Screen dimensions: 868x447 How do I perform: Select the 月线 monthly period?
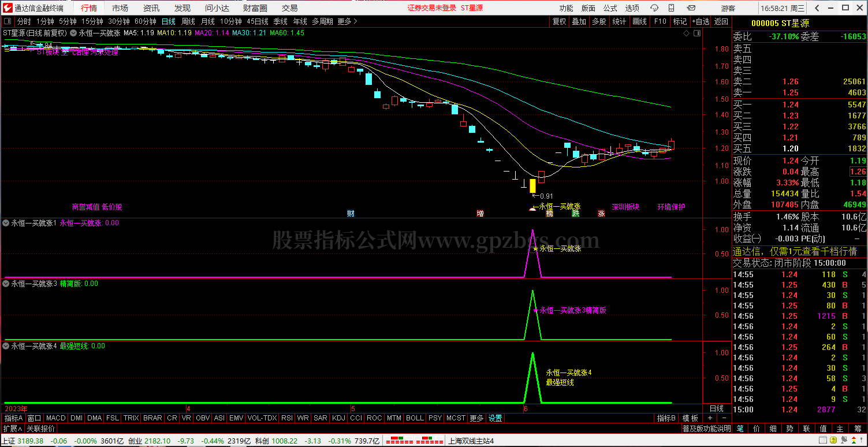coord(208,21)
